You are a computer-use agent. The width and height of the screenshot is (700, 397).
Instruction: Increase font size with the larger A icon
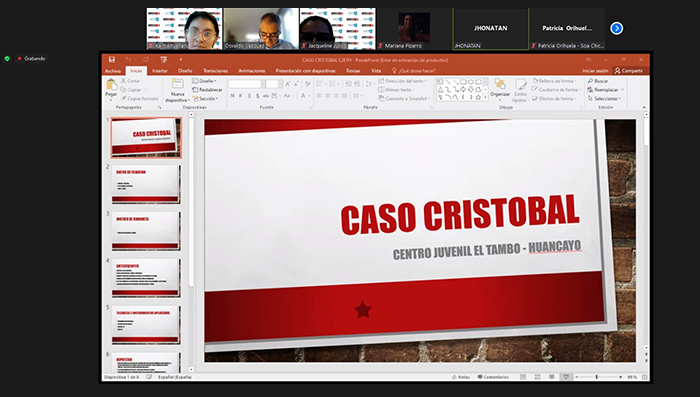point(288,84)
